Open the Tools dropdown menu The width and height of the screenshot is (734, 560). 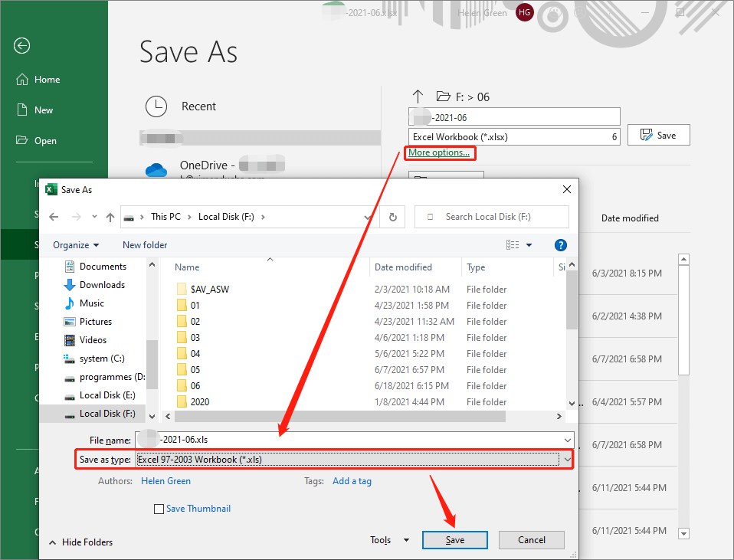389,540
